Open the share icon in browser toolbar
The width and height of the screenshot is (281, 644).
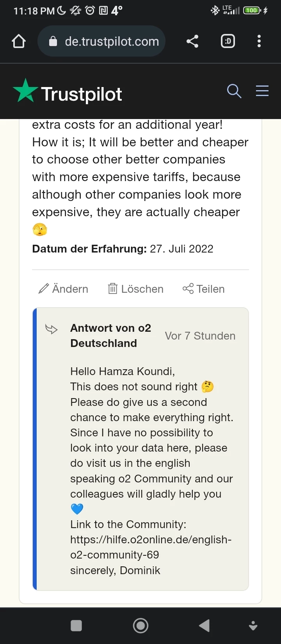coord(192,41)
